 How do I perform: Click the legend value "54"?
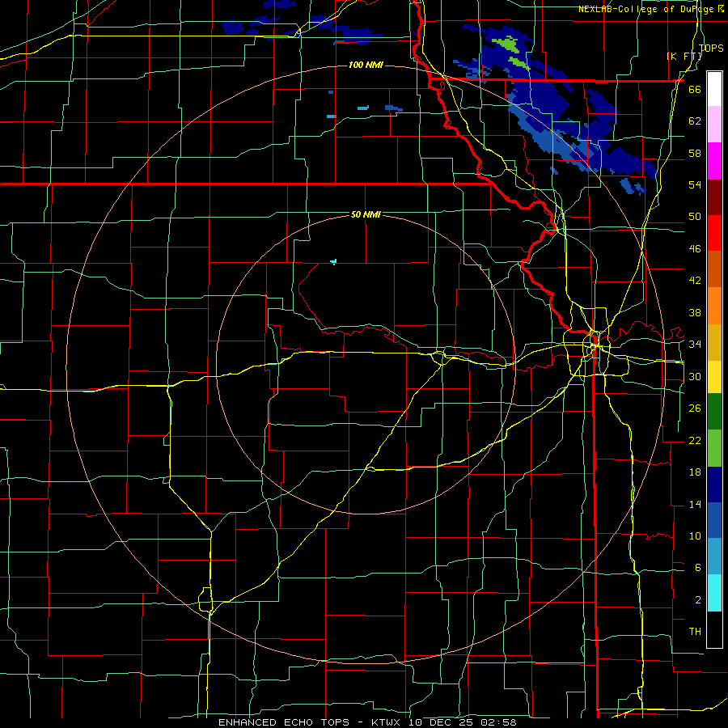(x=695, y=184)
